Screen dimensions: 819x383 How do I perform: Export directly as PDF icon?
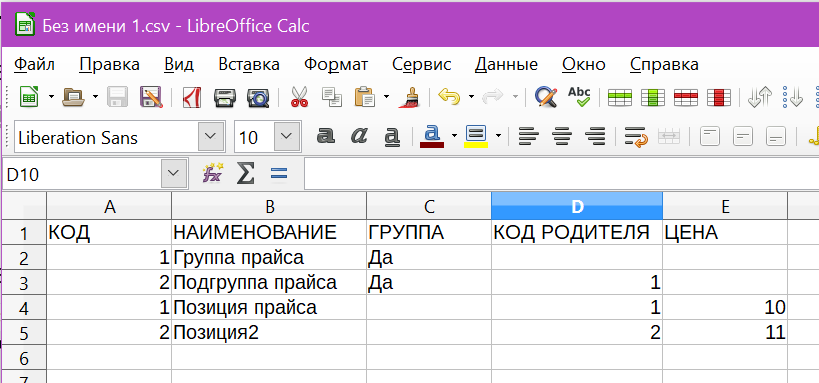tap(192, 97)
